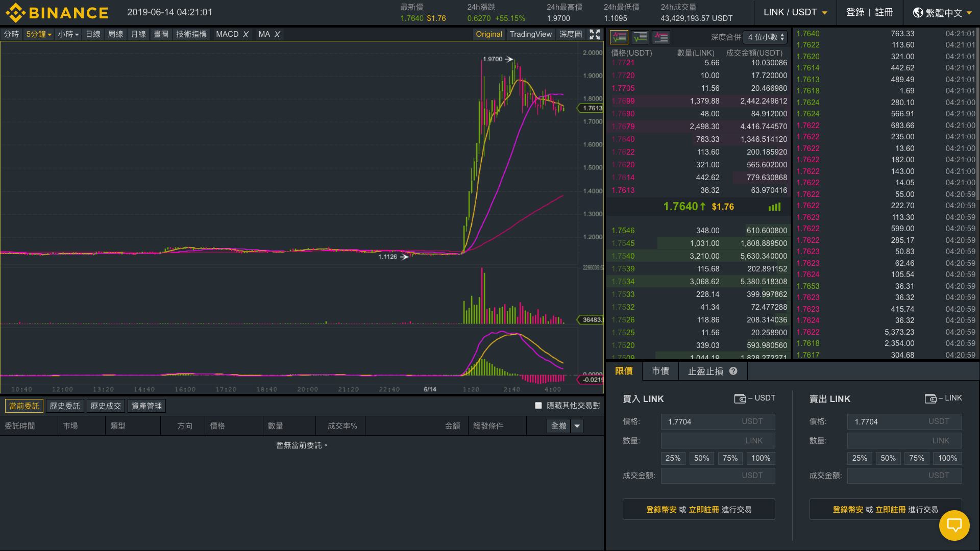Click 登錄幣安 link in sell panel
This screenshot has width=980, height=551.
(x=848, y=510)
